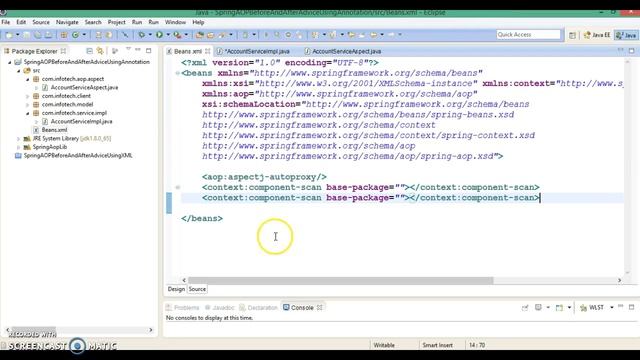Click the Smart Insert status bar entry
640x360 pixels.
pos(437,345)
